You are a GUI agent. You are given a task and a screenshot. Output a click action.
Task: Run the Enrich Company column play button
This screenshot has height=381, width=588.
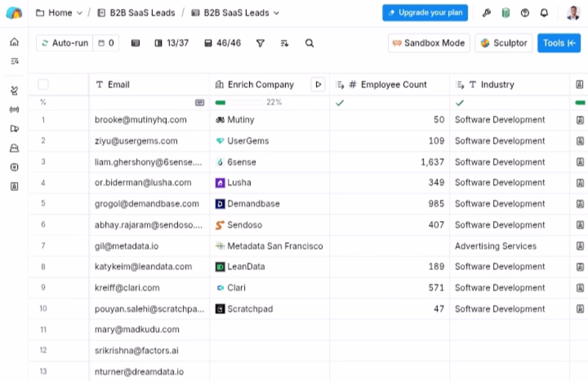click(318, 84)
